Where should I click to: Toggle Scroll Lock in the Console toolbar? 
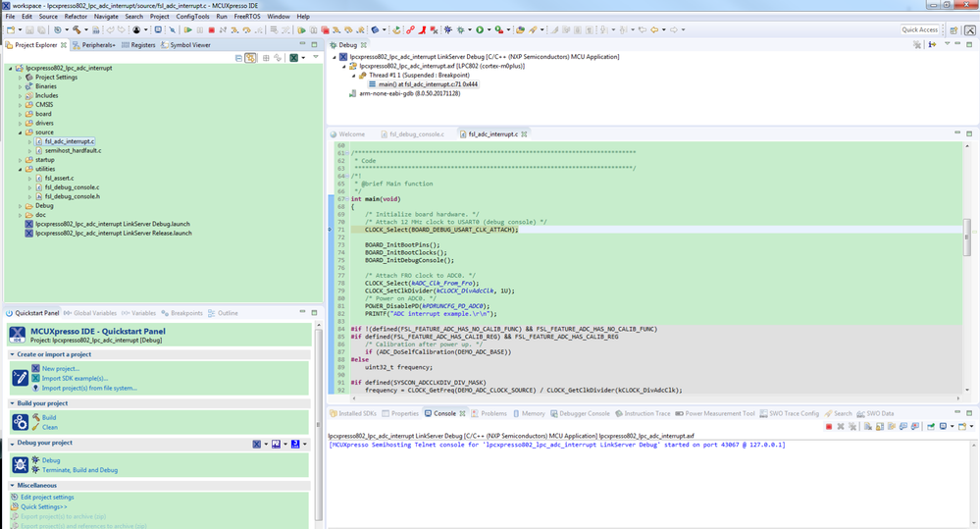pos(880,427)
